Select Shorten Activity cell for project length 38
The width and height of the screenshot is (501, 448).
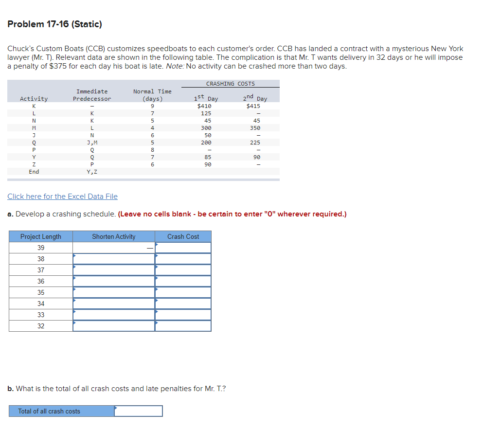(114, 259)
